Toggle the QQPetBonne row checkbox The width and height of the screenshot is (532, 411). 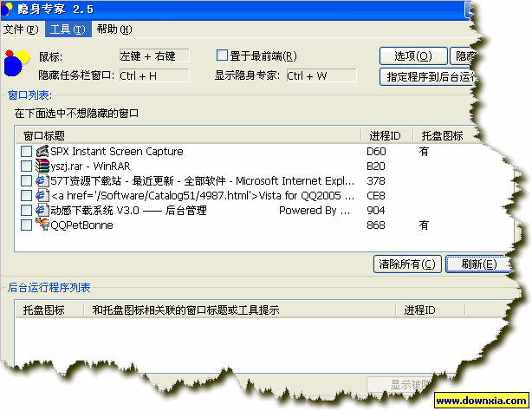[26, 225]
